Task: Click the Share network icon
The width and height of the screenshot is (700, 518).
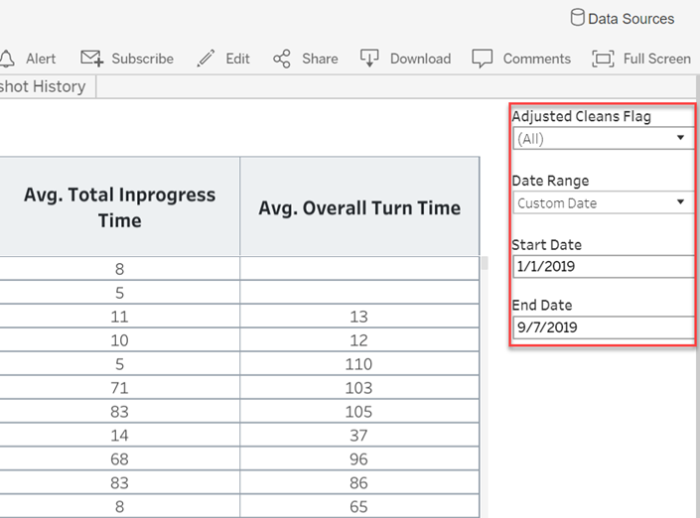Action: [x=282, y=58]
